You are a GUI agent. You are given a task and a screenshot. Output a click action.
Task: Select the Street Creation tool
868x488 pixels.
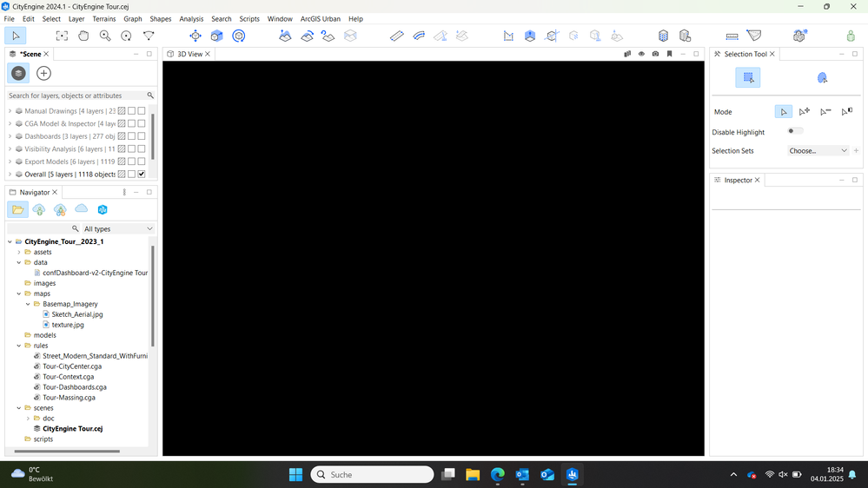point(397,36)
